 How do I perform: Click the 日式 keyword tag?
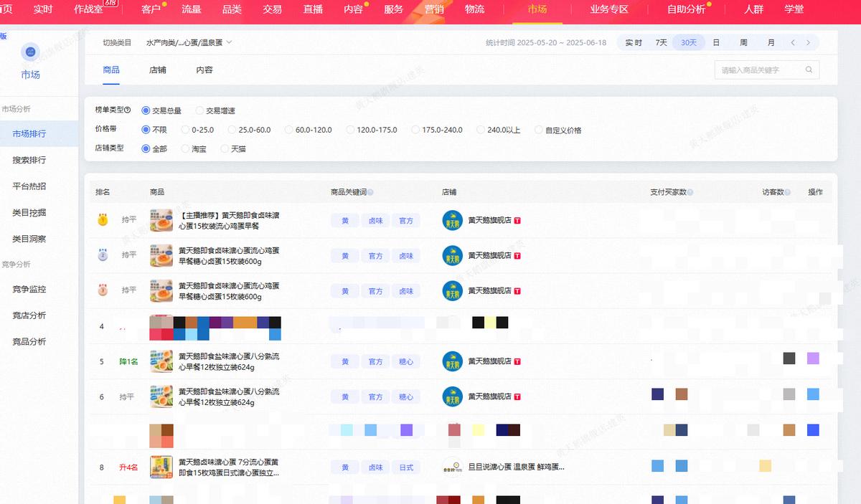point(406,467)
